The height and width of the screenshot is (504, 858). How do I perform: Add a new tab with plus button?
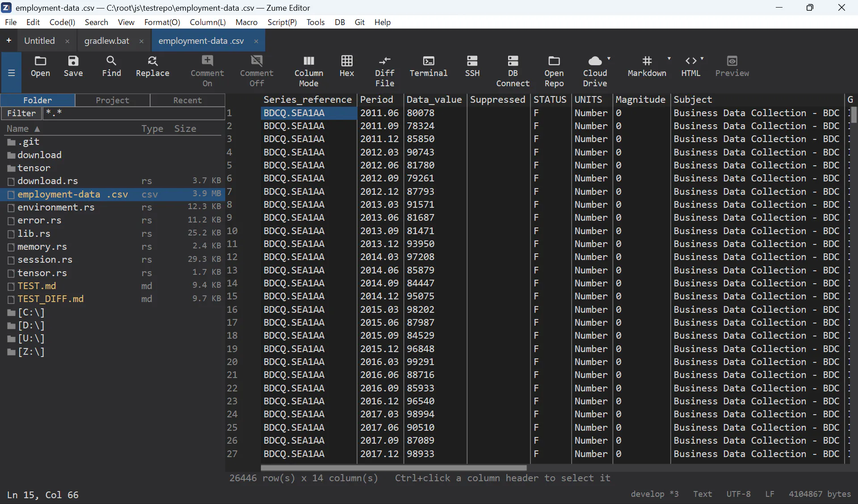pos(8,40)
